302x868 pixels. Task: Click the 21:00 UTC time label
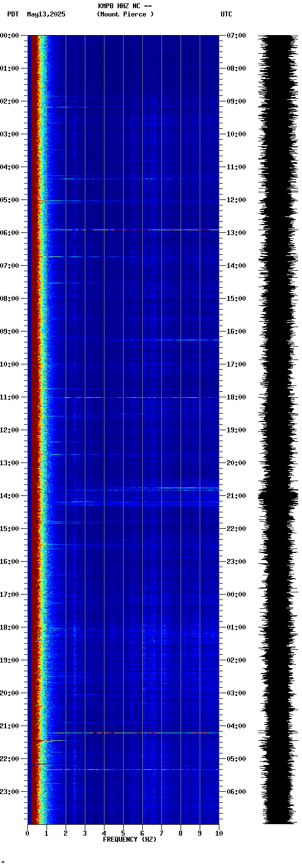coord(236,496)
